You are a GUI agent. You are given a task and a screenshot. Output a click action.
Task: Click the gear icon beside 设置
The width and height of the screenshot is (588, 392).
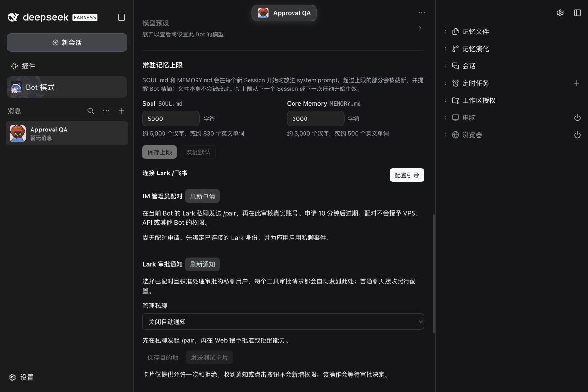13,377
